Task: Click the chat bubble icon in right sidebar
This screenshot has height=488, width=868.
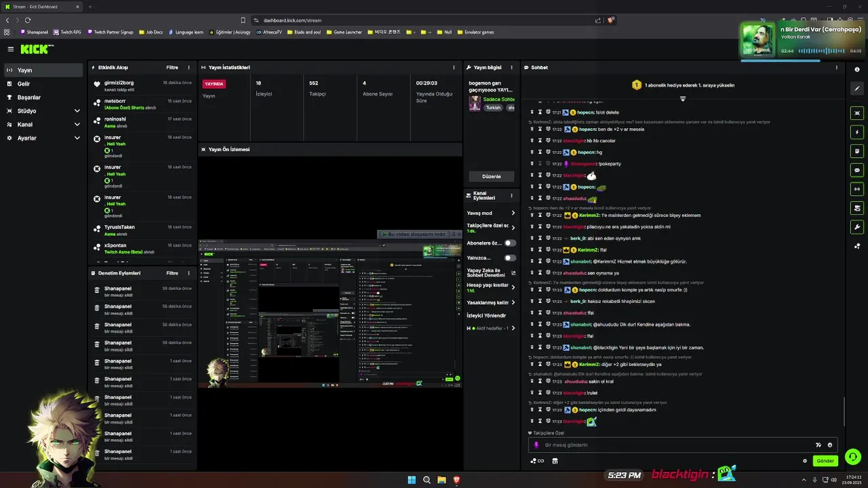Action: [857, 170]
